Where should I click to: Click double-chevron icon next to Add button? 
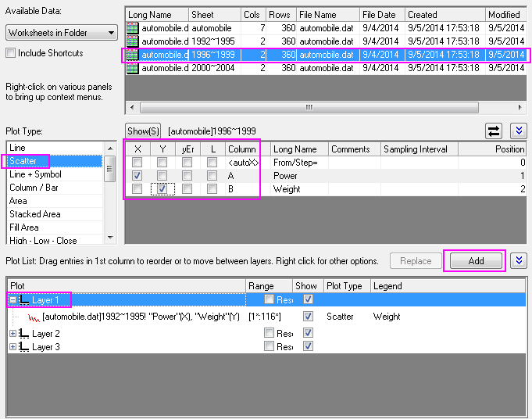point(517,261)
